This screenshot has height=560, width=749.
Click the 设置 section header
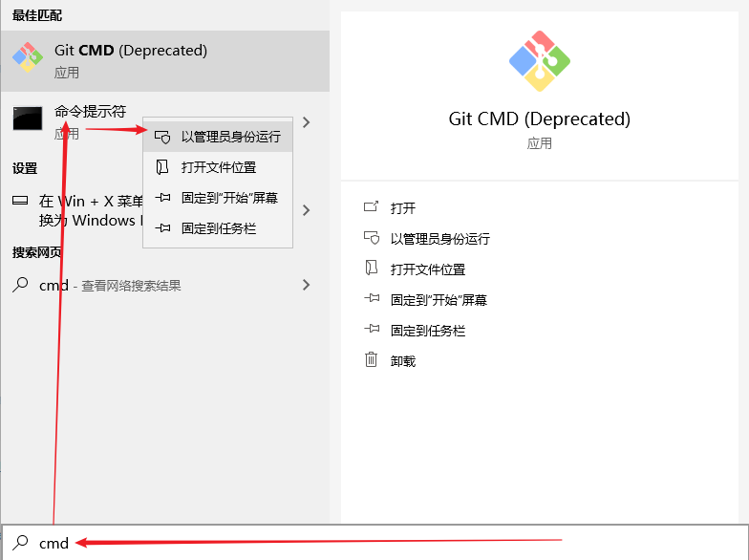tap(25, 168)
